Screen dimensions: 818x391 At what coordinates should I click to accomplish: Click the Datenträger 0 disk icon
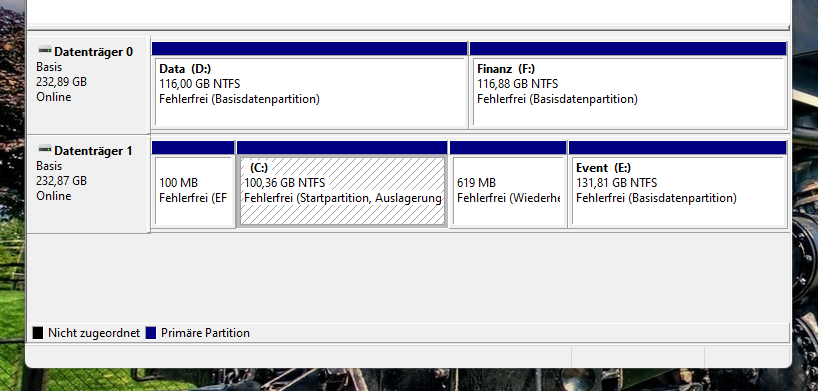(x=45, y=50)
